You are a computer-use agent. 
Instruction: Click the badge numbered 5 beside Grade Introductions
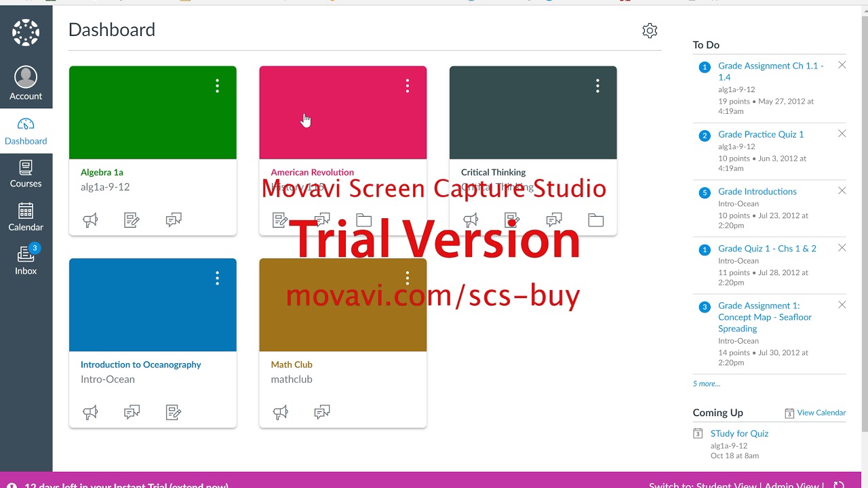pyautogui.click(x=705, y=192)
